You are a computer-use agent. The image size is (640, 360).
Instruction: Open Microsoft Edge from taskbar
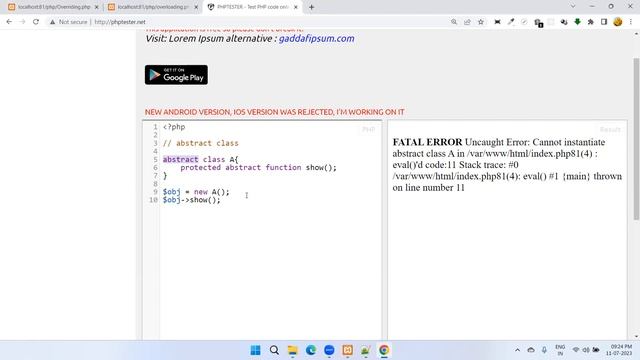(x=311, y=350)
